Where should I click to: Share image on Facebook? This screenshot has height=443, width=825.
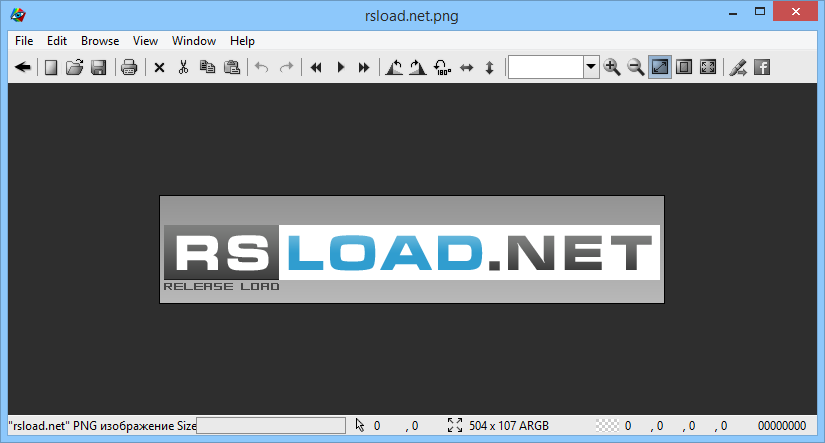pos(762,67)
